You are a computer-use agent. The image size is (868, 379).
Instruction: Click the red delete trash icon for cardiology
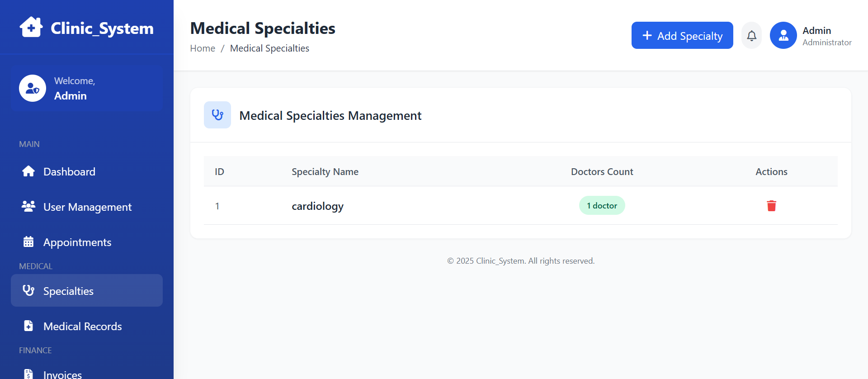point(771,206)
